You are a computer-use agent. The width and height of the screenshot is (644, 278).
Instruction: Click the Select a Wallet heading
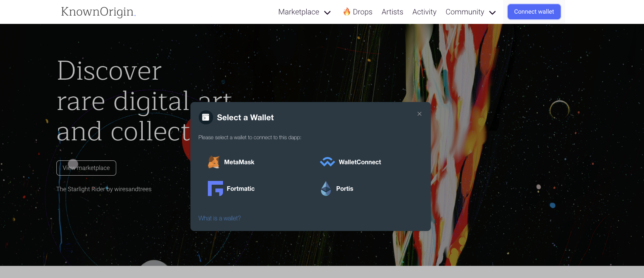tap(245, 118)
